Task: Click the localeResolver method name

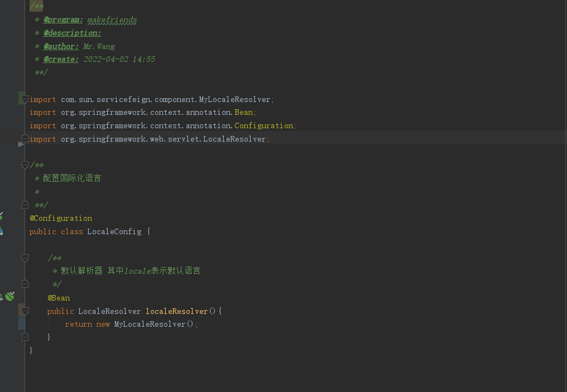Action: pyautogui.click(x=176, y=311)
